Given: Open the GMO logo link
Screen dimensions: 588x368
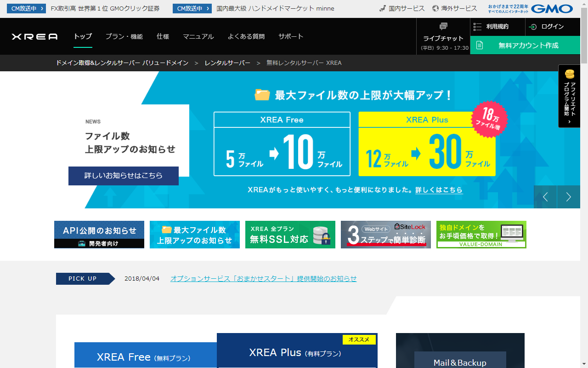Looking at the screenshot, I should [552, 9].
